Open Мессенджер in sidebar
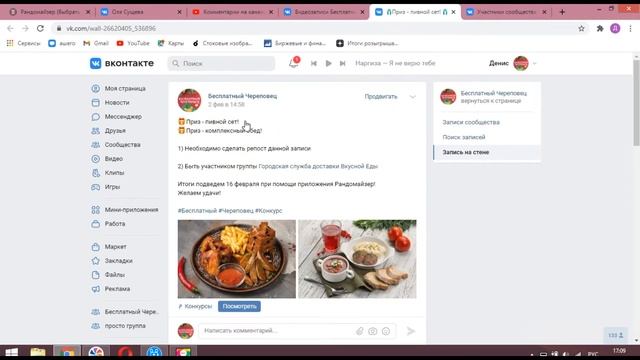The image size is (640, 360). [123, 116]
